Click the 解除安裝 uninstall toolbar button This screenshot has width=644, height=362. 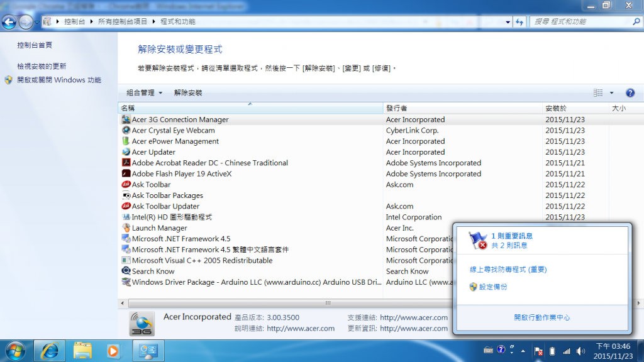[x=187, y=93]
